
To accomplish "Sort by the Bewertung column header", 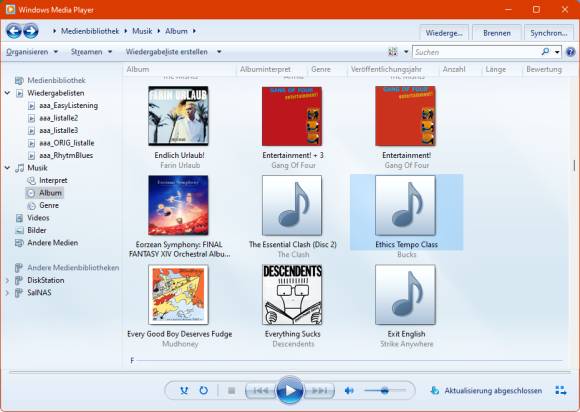I will tap(544, 69).
